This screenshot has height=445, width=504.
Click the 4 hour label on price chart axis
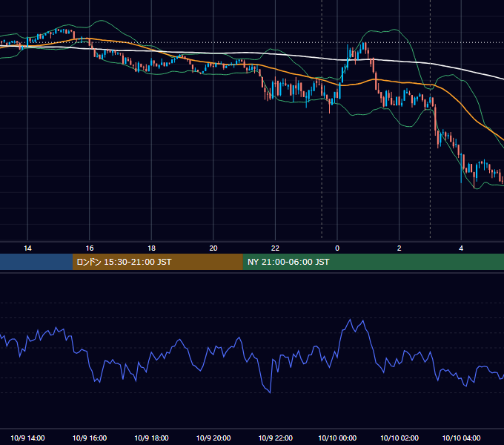(x=461, y=248)
